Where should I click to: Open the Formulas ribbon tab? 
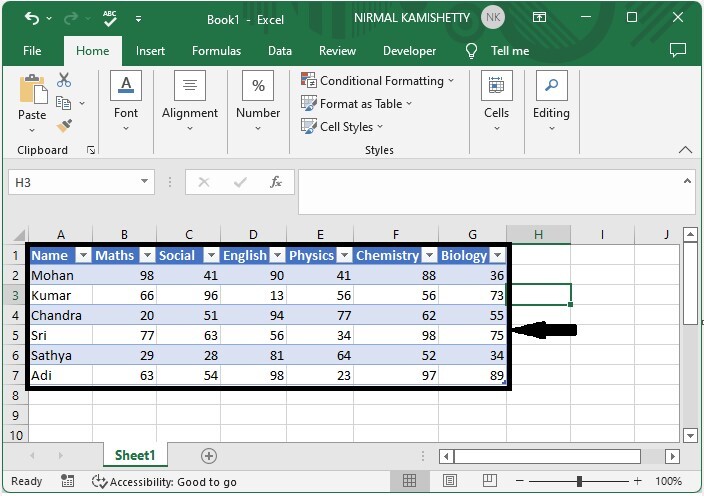pyautogui.click(x=216, y=51)
